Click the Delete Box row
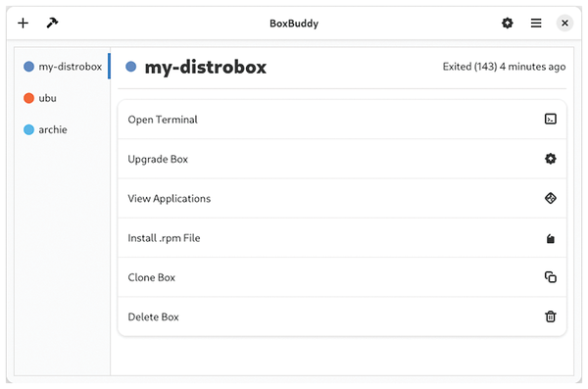The height and width of the screenshot is (389, 588). coord(342,316)
